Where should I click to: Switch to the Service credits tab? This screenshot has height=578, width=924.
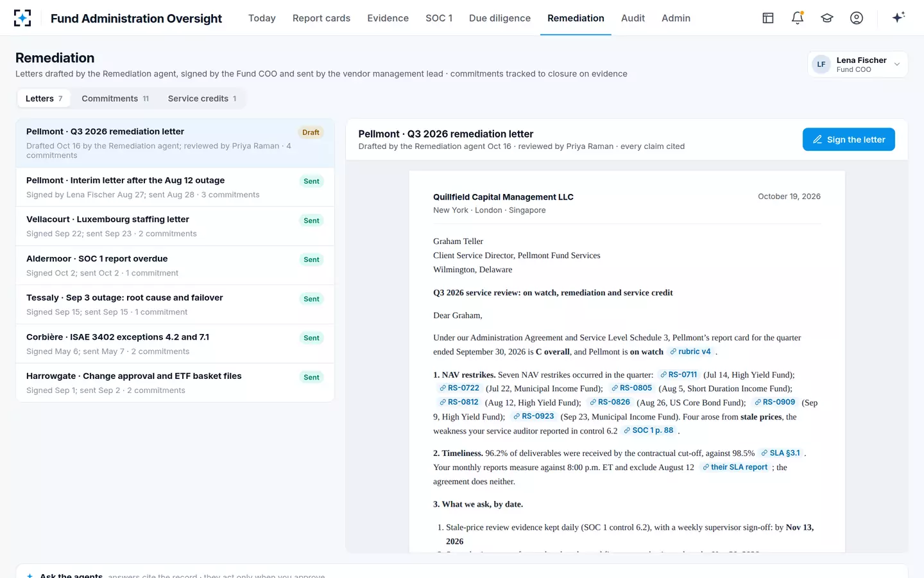pos(202,98)
